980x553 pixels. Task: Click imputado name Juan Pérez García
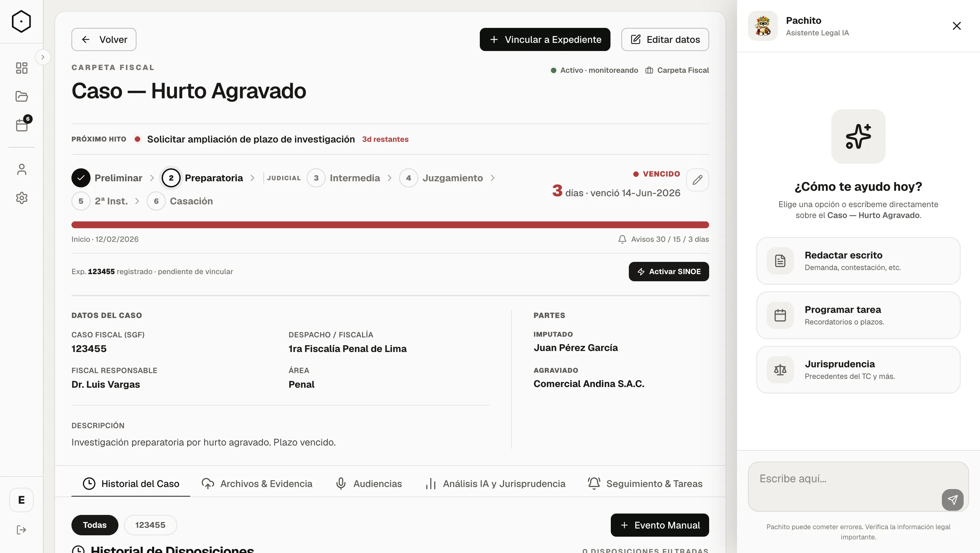point(575,348)
